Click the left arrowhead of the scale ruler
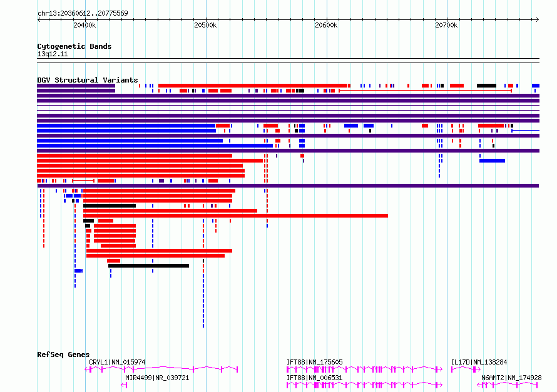The height and width of the screenshot is (392, 557). pyautogui.click(x=39, y=19)
